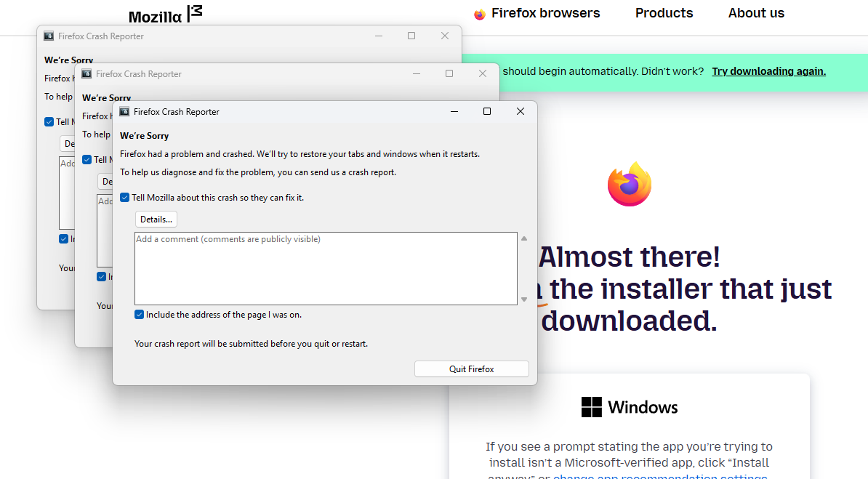Screen dimensions: 868x479
Task: Click Details button in rearmost crash window
Action: (x=67, y=143)
